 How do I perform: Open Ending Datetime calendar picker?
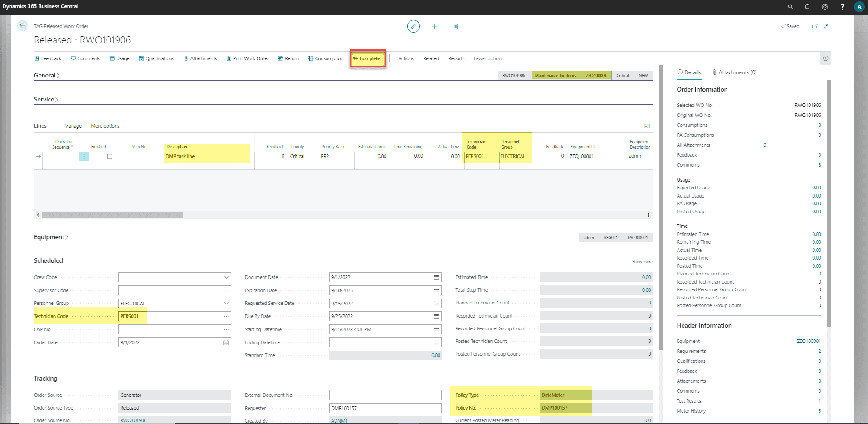click(436, 342)
